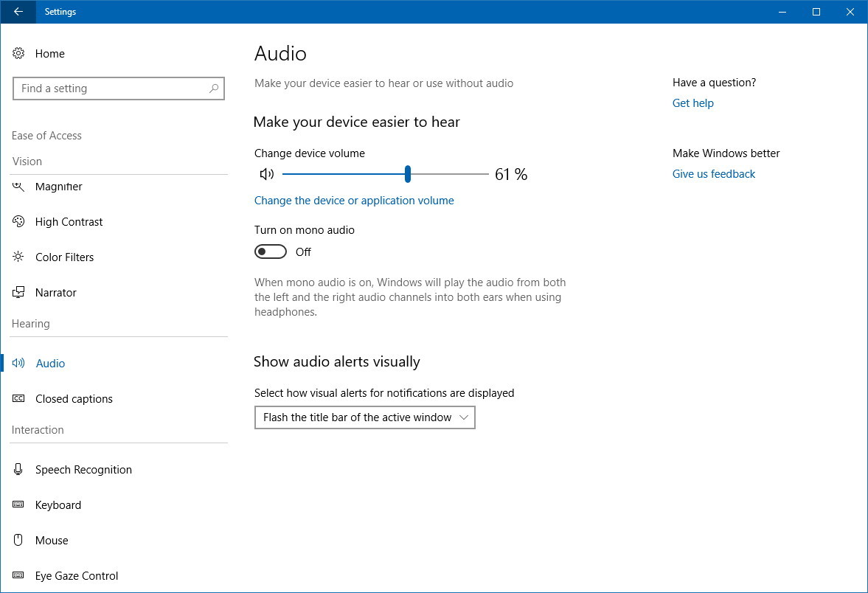
Task: Click the Home gear icon
Action: coord(18,53)
